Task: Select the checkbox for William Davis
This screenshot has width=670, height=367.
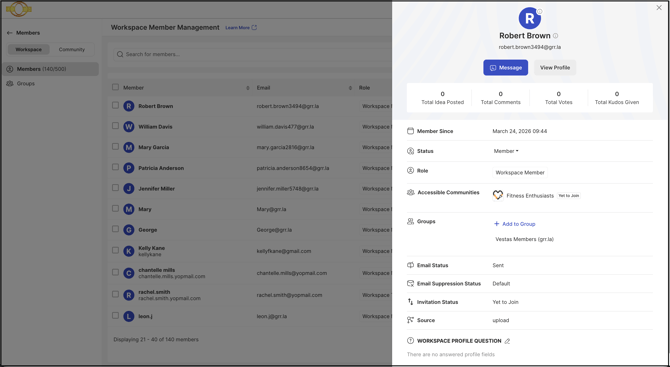Action: [115, 126]
